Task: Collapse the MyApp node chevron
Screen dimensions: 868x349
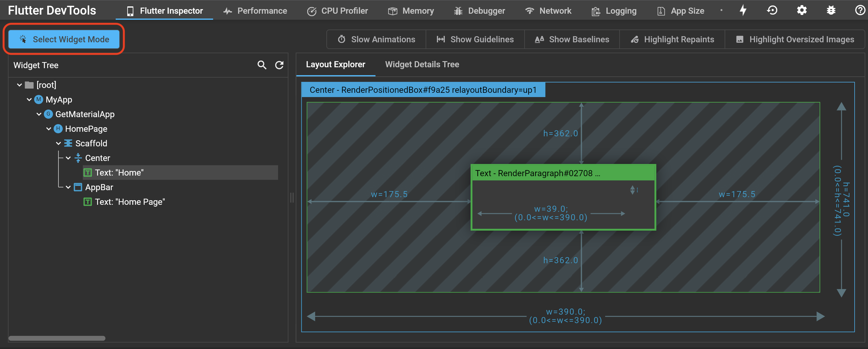Action: coord(29,100)
